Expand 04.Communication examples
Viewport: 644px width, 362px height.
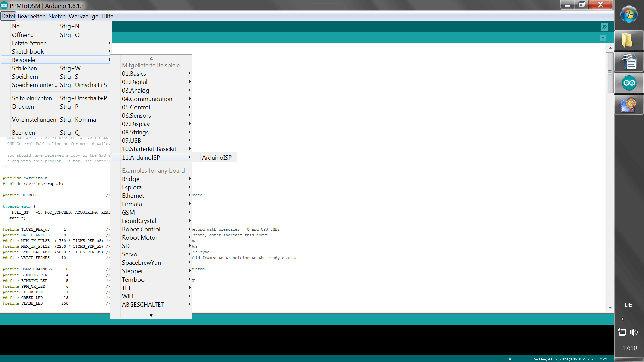(x=151, y=99)
